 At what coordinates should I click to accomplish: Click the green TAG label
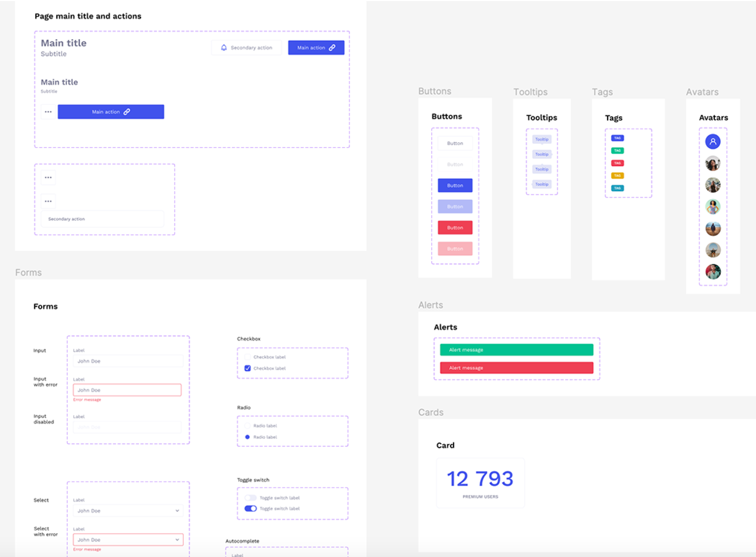pyautogui.click(x=617, y=151)
